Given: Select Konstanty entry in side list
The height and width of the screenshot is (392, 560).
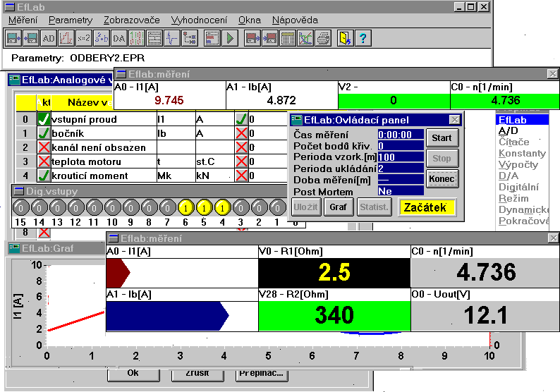Looking at the screenshot, I should click(521, 154).
